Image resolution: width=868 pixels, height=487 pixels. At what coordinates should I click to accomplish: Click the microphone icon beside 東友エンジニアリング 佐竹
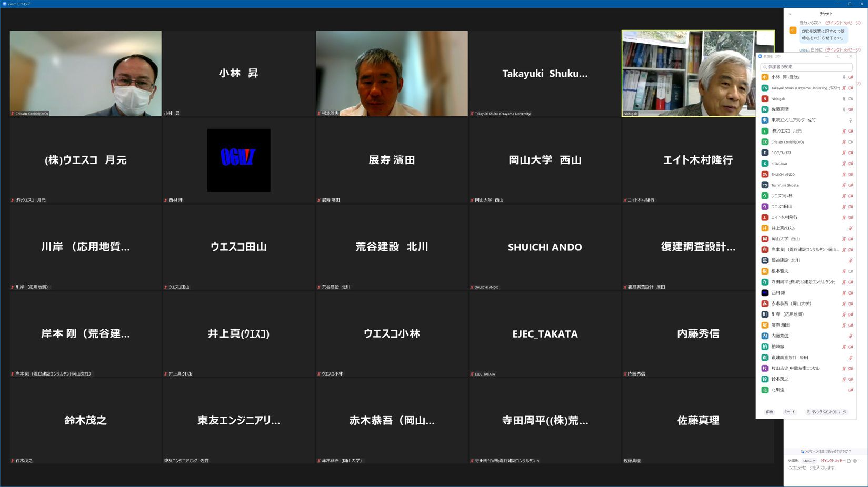(x=850, y=120)
